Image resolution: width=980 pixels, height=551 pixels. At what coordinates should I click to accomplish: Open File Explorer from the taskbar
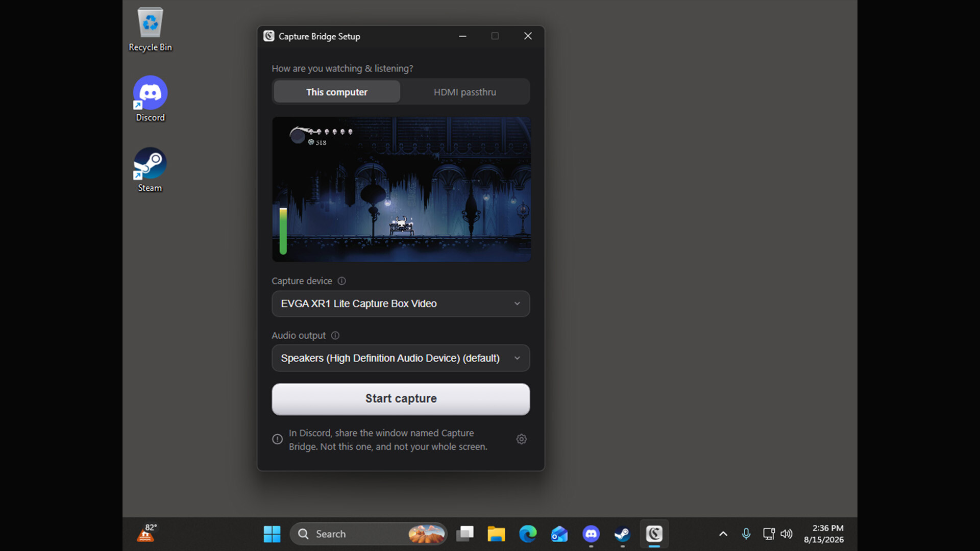tap(496, 534)
